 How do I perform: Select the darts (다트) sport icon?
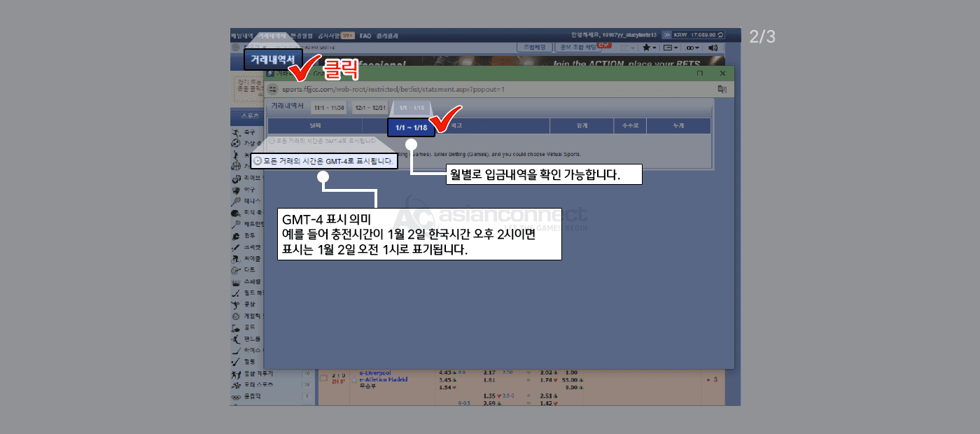click(237, 269)
